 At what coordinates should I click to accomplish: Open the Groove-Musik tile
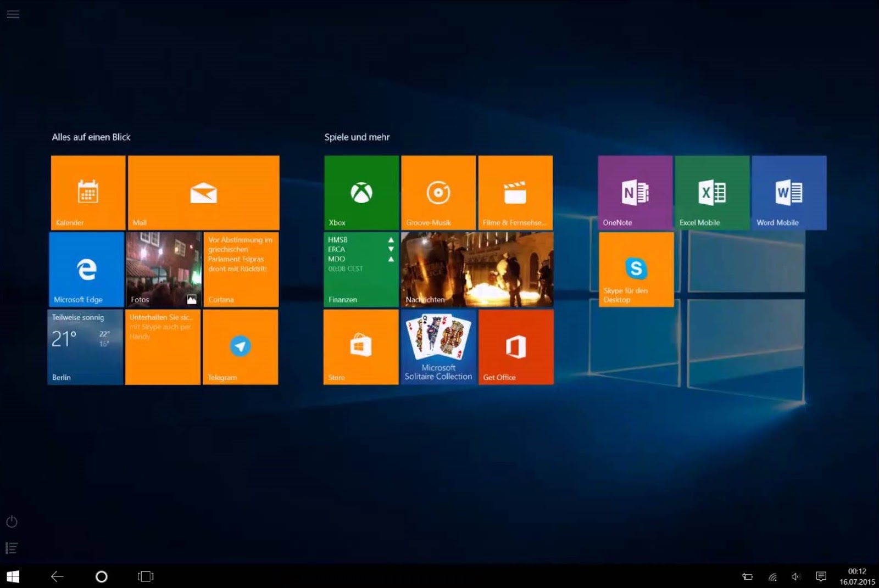click(438, 193)
